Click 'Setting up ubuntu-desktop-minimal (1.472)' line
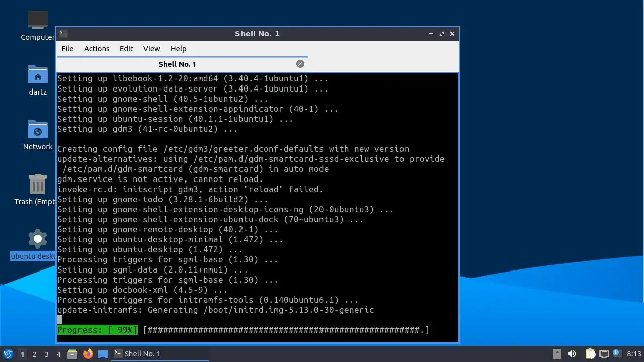Screen dimensions: 644x362 pos(170,239)
